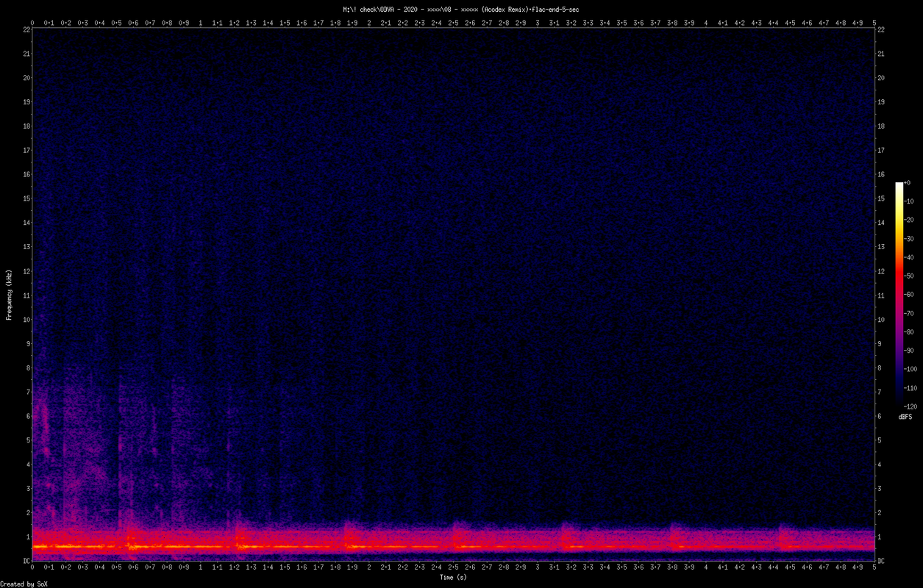Click '22' on the left frequency axis

point(26,29)
